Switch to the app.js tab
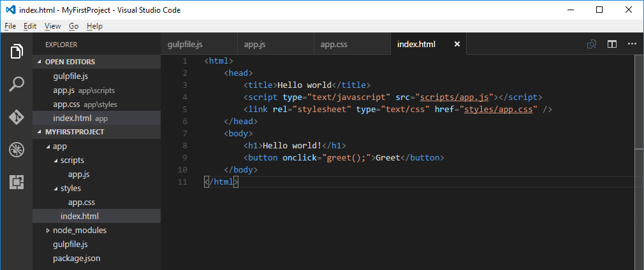The image size is (644, 270). (x=275, y=45)
